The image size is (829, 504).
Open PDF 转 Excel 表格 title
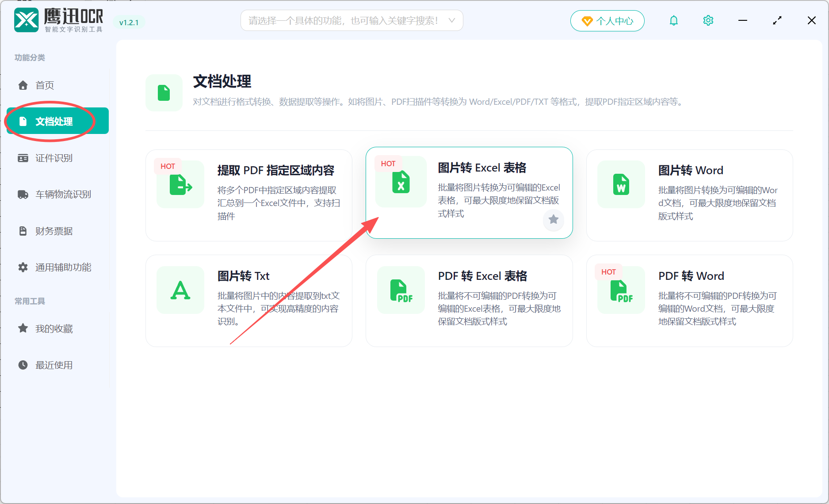click(482, 276)
